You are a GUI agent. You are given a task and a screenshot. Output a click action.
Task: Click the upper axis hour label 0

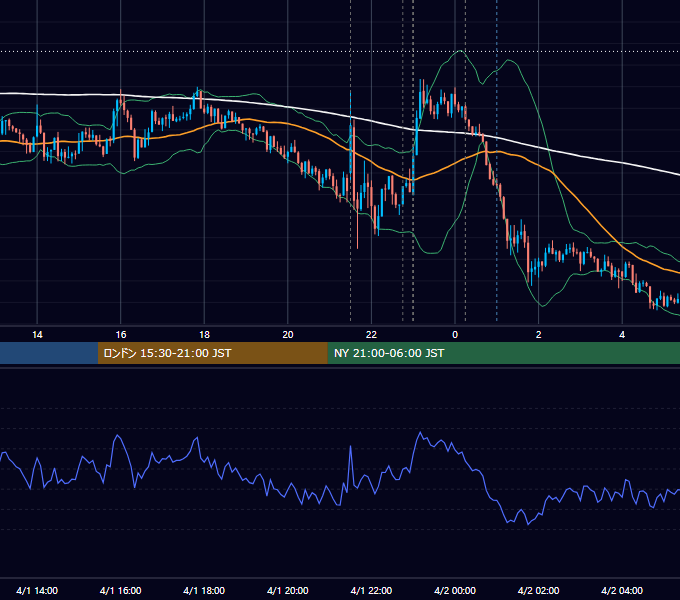[x=455, y=335]
